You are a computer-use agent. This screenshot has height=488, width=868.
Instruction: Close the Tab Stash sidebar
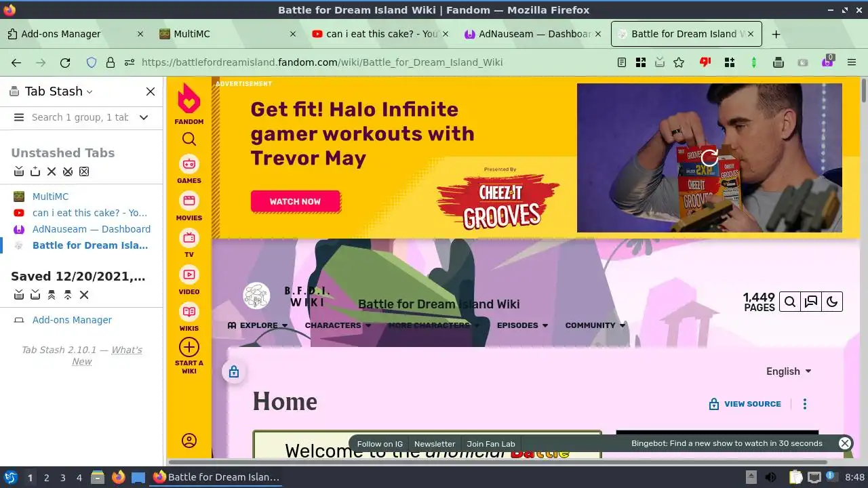[x=151, y=91]
